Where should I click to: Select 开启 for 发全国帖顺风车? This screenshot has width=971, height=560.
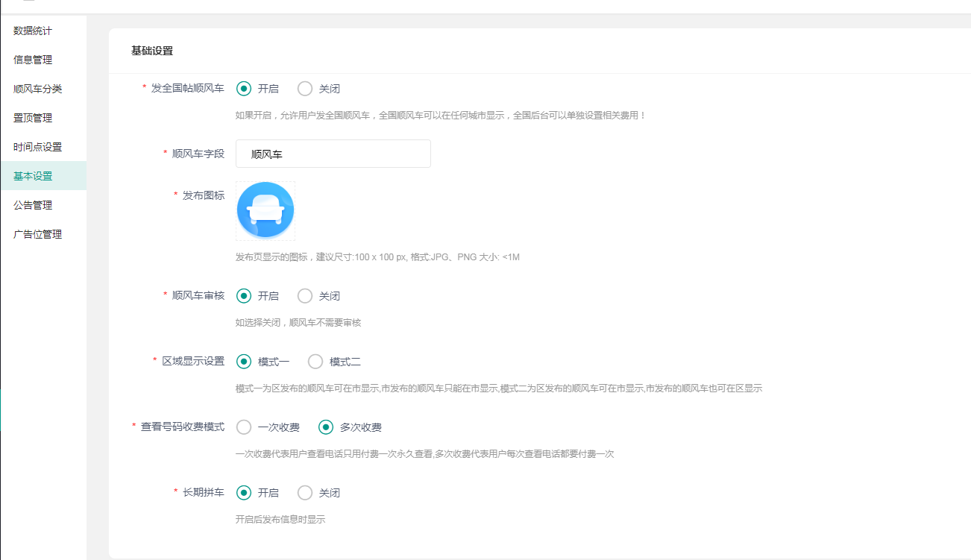pos(244,89)
